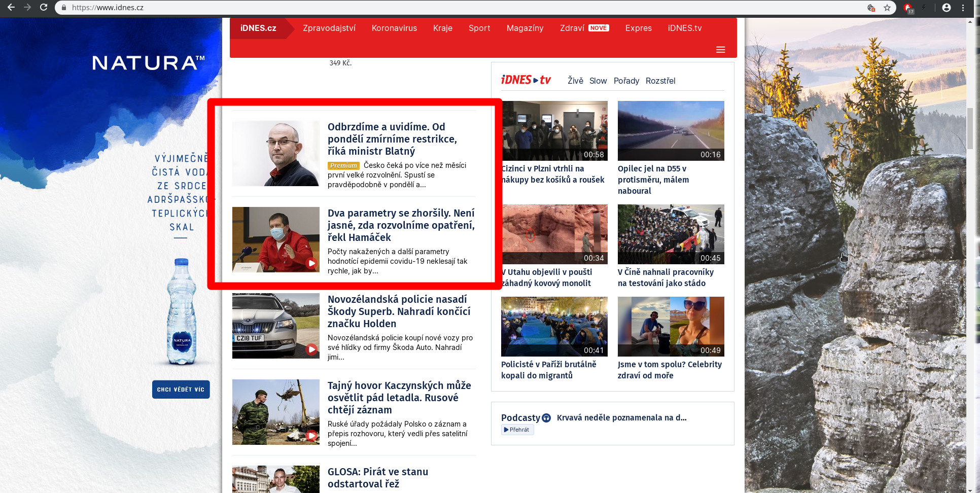Open the Magazíny section
980x493 pixels.
(x=525, y=28)
